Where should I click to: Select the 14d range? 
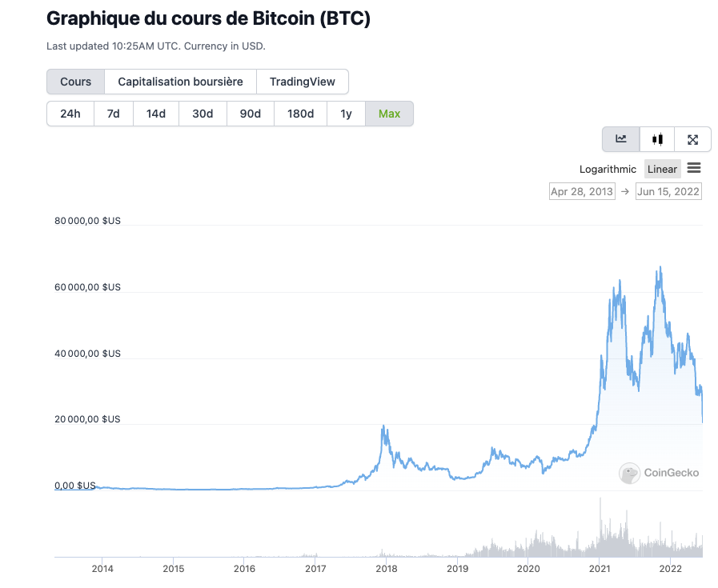click(156, 114)
